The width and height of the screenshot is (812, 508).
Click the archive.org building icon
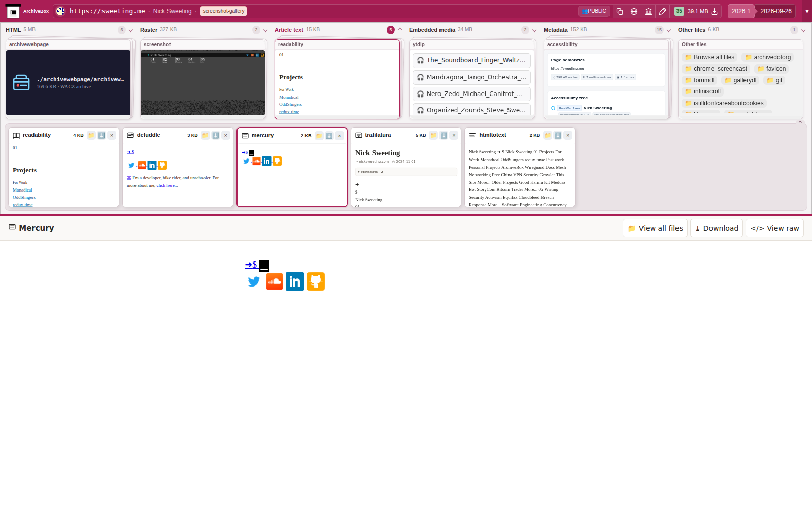coord(648,11)
